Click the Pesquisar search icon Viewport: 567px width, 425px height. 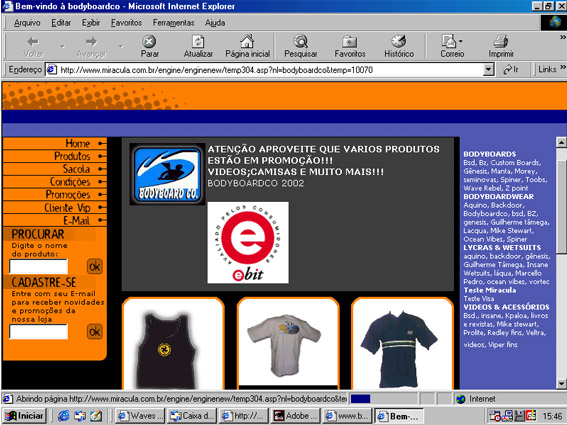(300, 42)
